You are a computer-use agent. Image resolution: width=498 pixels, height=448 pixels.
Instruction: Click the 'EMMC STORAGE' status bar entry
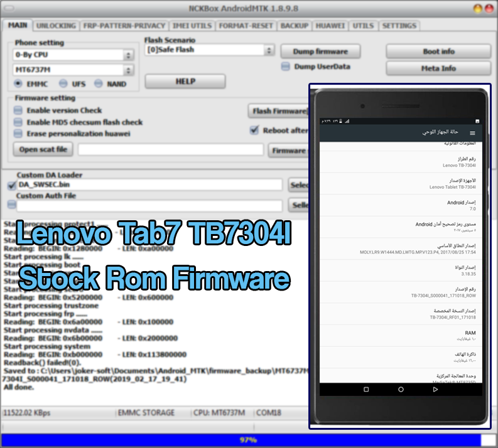point(146,413)
